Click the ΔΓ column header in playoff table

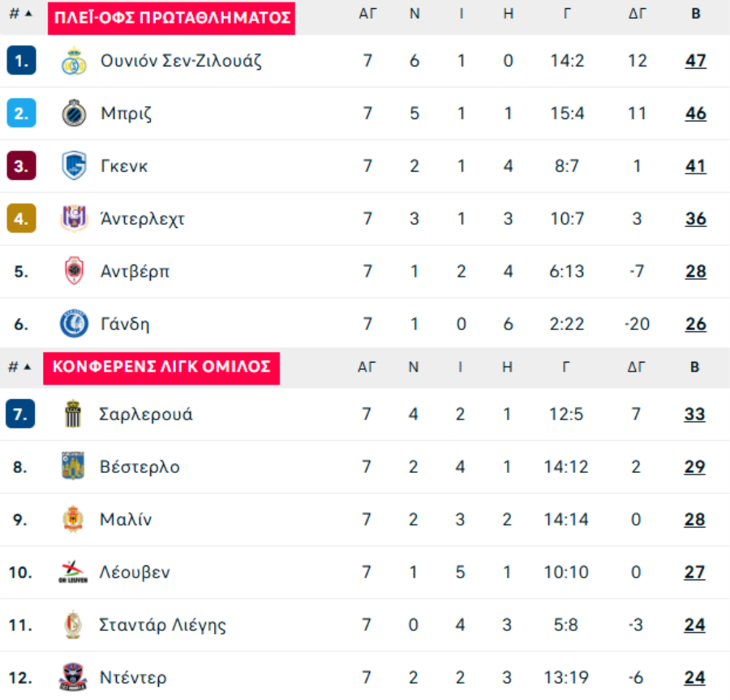point(638,14)
